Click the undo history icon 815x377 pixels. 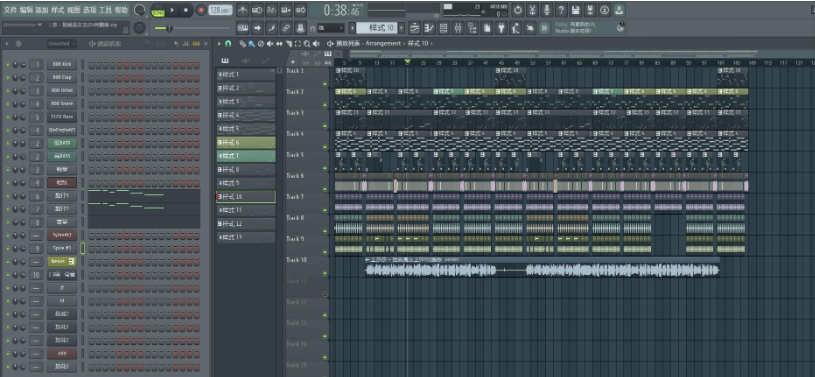click(518, 10)
